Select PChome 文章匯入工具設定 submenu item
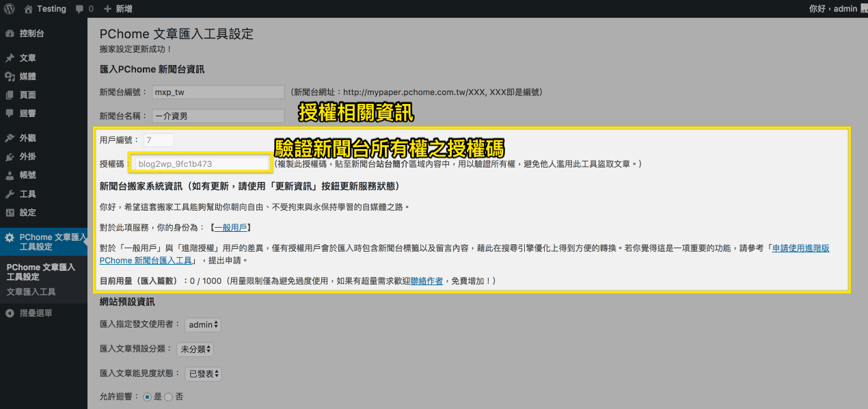This screenshot has height=409, width=868. tap(42, 272)
